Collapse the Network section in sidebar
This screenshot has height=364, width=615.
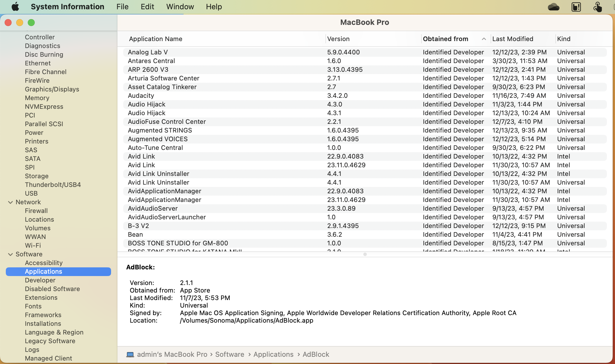pos(10,202)
